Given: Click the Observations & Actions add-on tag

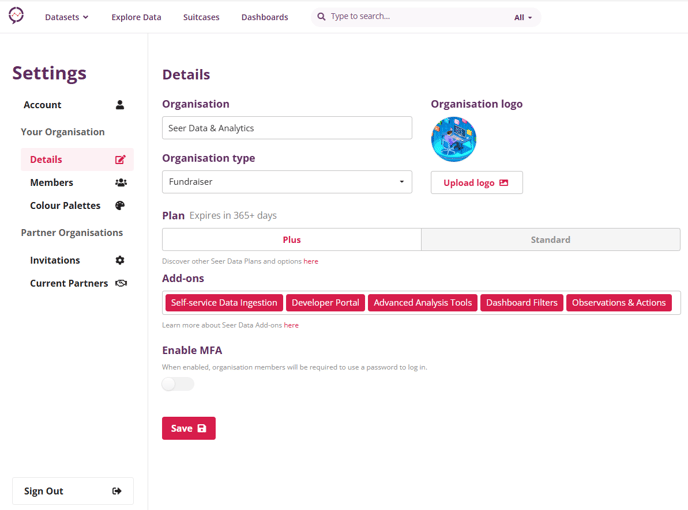Looking at the screenshot, I should click(x=619, y=303).
